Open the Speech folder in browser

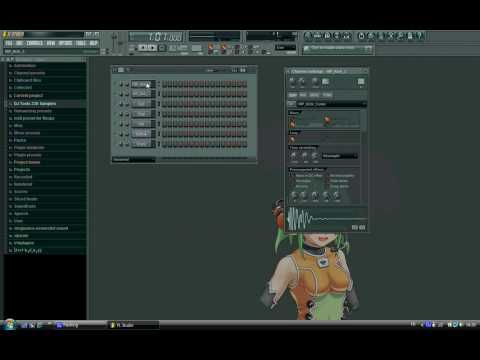coord(21,213)
